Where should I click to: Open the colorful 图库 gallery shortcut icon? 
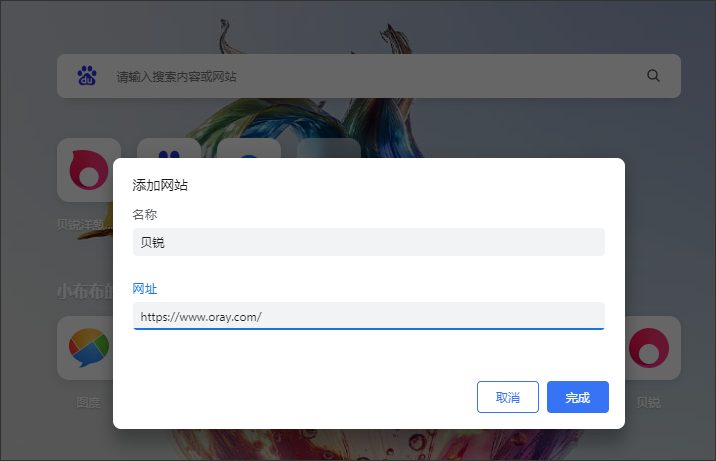tap(88, 347)
